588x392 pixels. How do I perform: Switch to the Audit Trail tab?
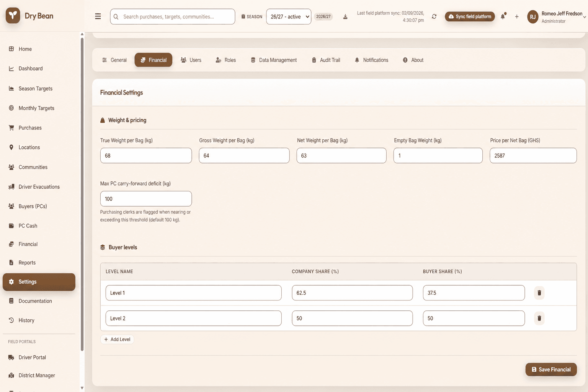tap(326, 60)
